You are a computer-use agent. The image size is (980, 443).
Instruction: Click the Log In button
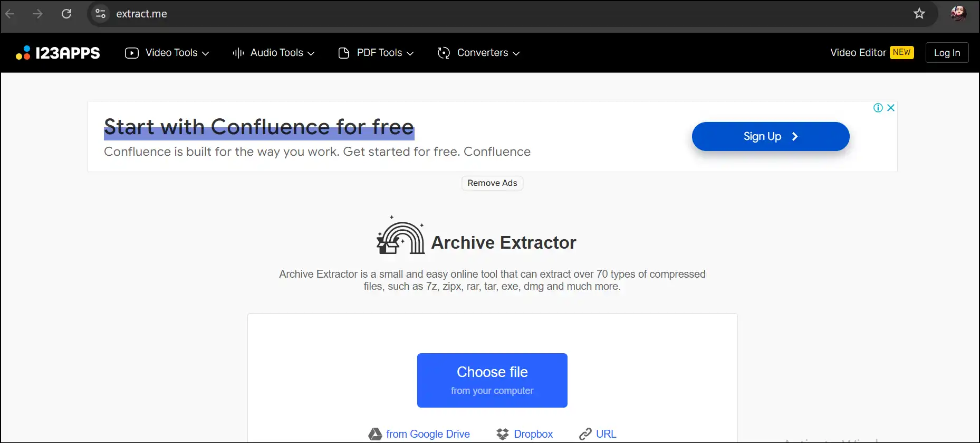pos(947,53)
